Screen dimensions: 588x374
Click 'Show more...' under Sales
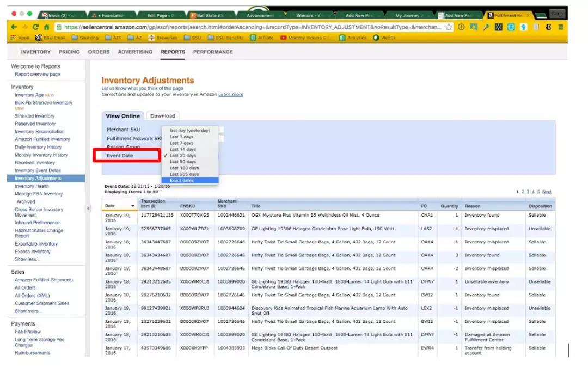coord(28,311)
